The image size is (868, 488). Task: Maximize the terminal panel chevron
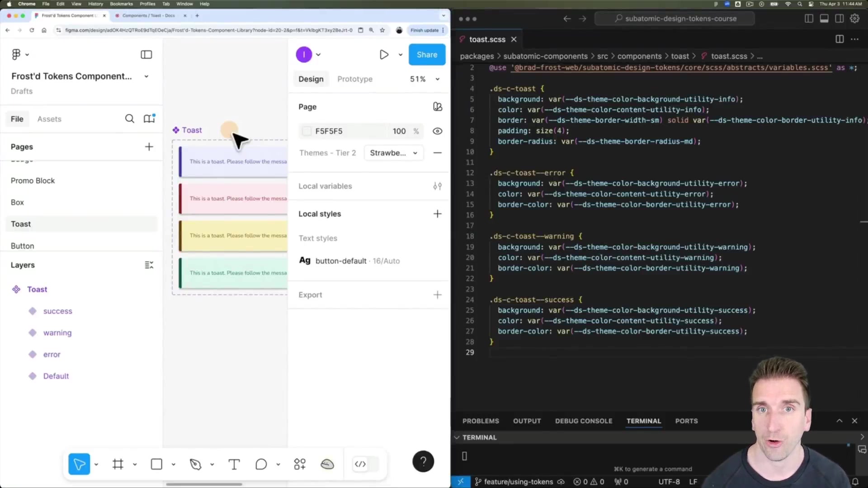839,421
